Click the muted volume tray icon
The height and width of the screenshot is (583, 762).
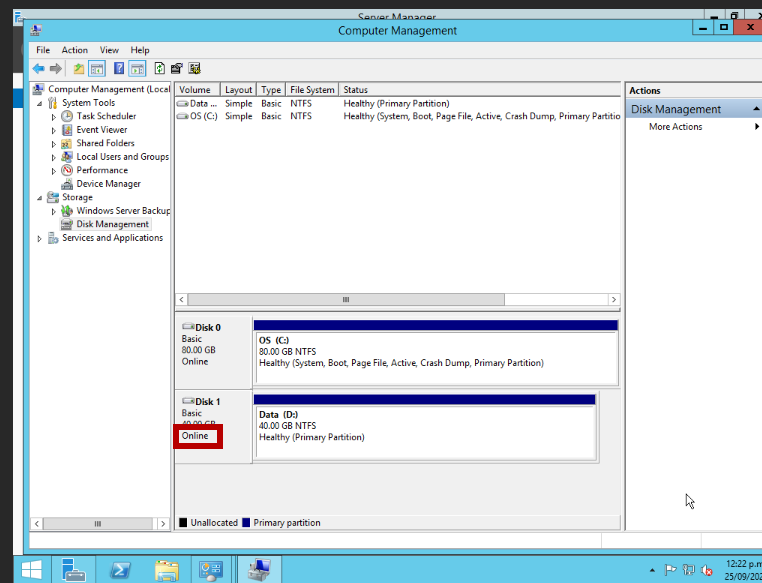pos(707,570)
